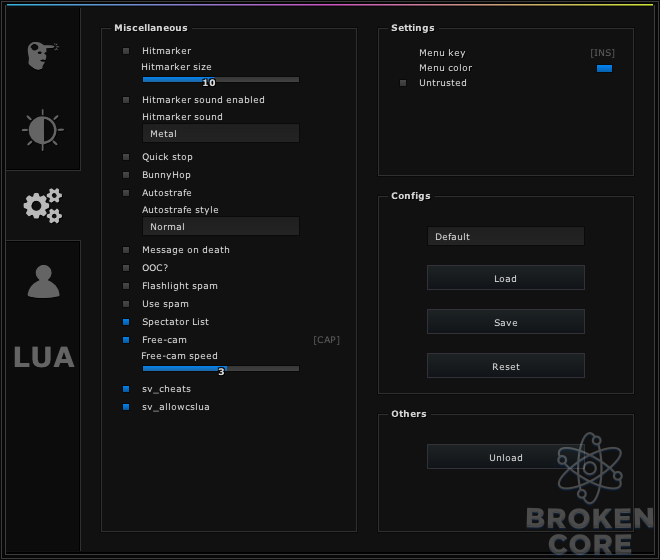The width and height of the screenshot is (660, 560).
Task: Turn on Flashlight spam
Action: pos(126,286)
